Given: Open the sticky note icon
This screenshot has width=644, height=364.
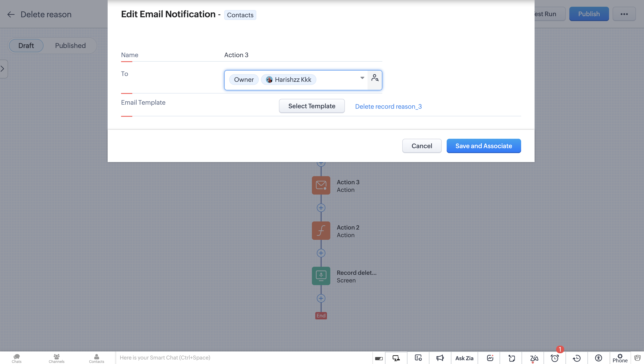Looking at the screenshot, I should [x=512, y=358].
